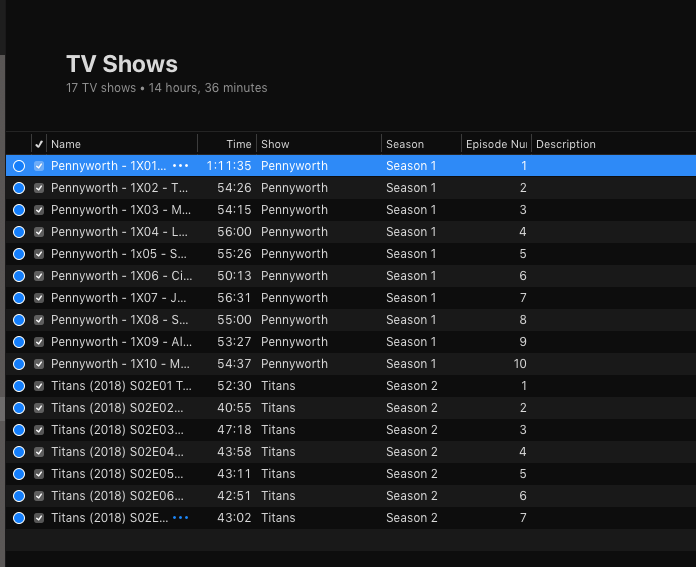Open more options dots on Pennyworth 1X01 row
Screen dimensions: 696x567
[180, 166]
